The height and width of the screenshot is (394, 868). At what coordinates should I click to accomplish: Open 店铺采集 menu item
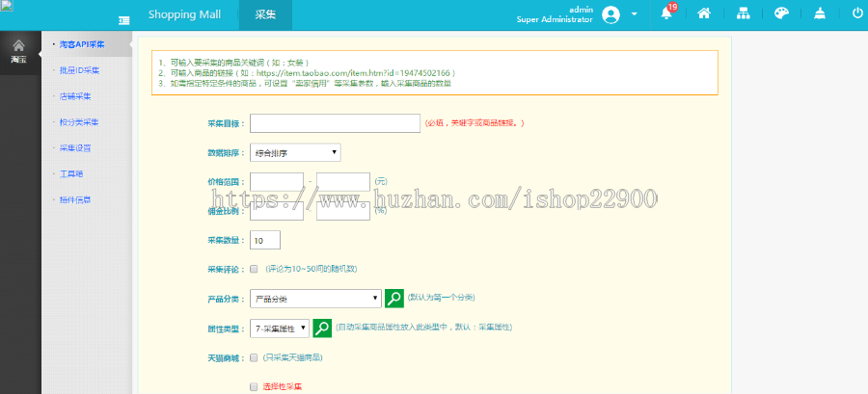coord(74,96)
